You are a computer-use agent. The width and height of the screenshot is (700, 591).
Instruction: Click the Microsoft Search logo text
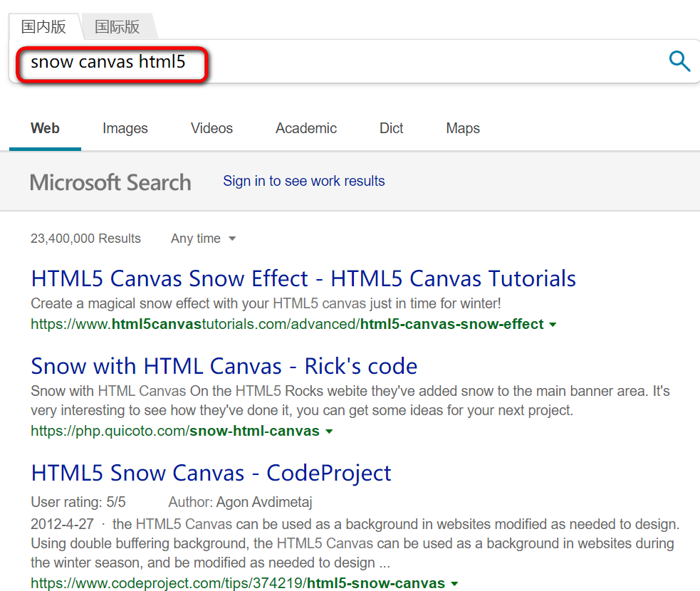tap(110, 182)
